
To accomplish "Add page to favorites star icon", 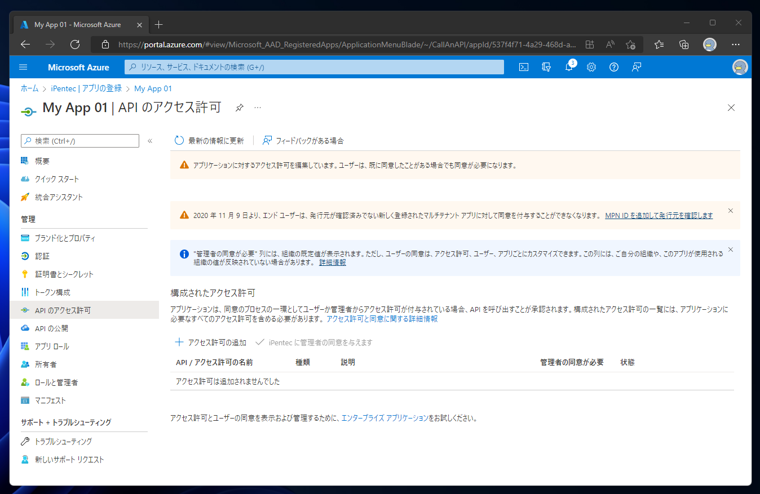I will pyautogui.click(x=631, y=45).
